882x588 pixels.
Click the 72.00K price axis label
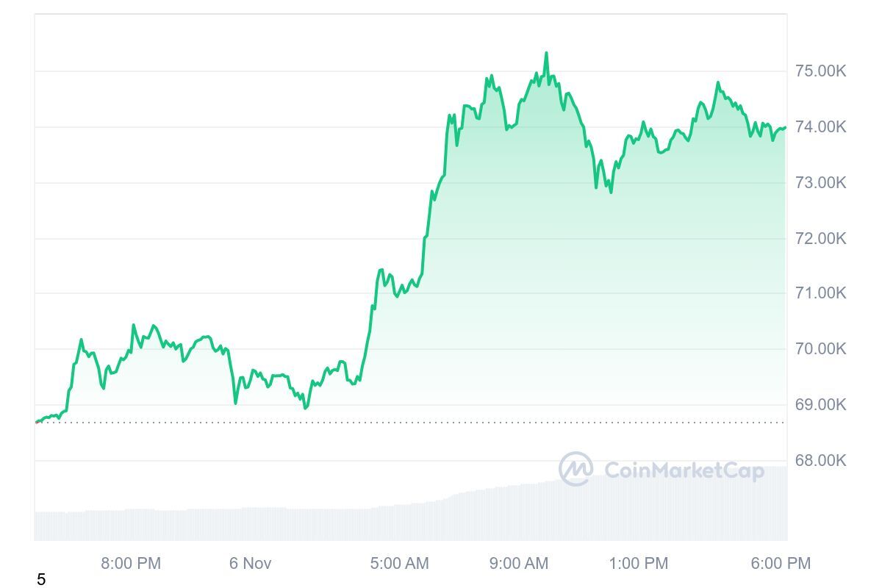820,239
